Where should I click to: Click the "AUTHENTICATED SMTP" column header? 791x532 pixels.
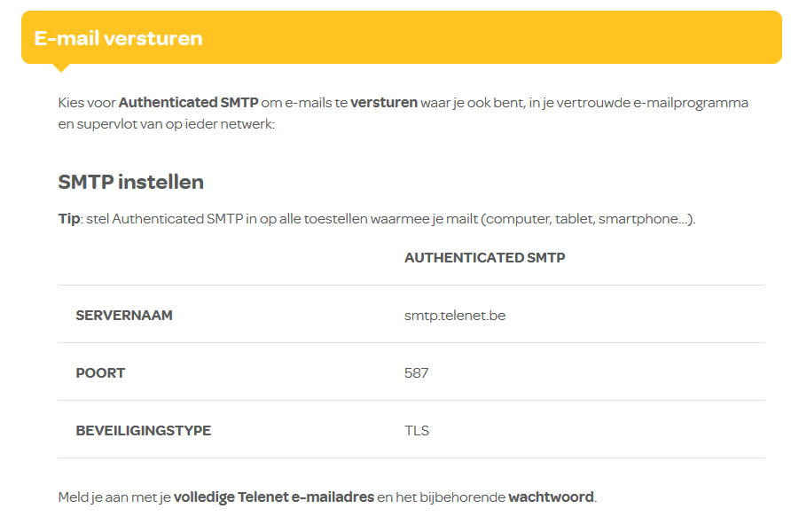(484, 258)
